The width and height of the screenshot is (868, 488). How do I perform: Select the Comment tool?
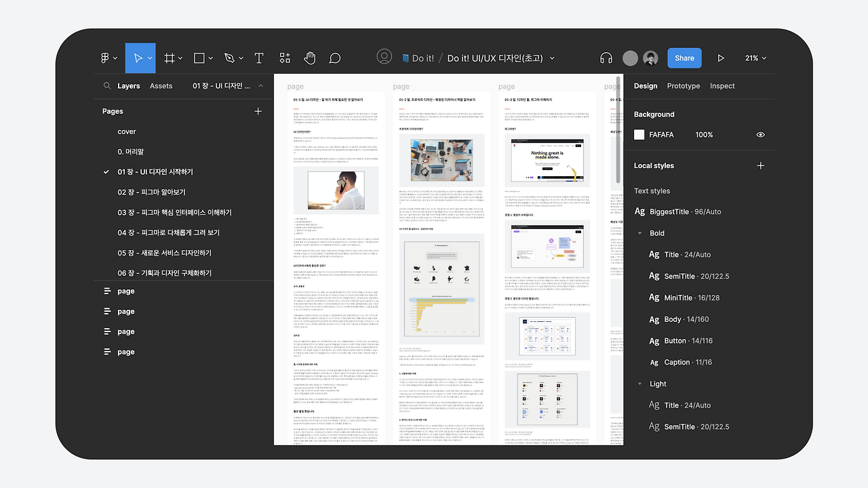tap(335, 58)
